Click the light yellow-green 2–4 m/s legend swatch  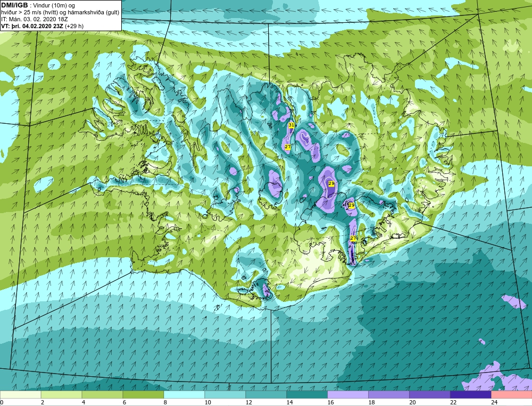click(x=61, y=394)
